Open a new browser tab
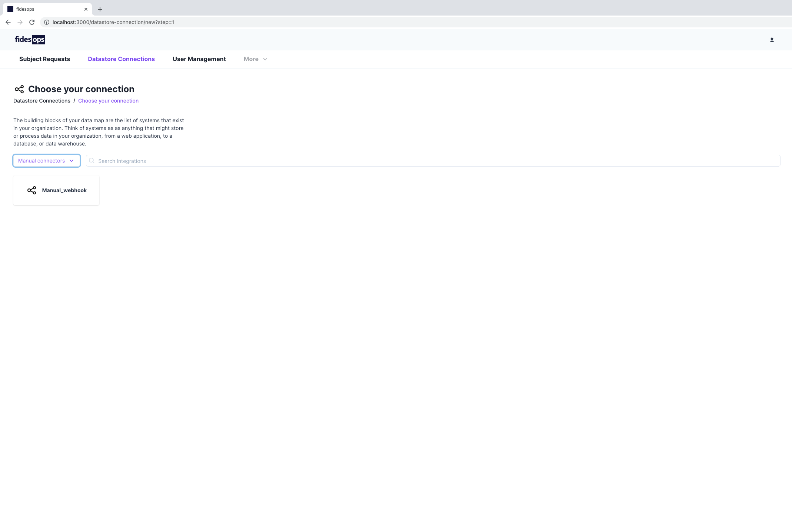The width and height of the screenshot is (792, 532). tap(100, 9)
